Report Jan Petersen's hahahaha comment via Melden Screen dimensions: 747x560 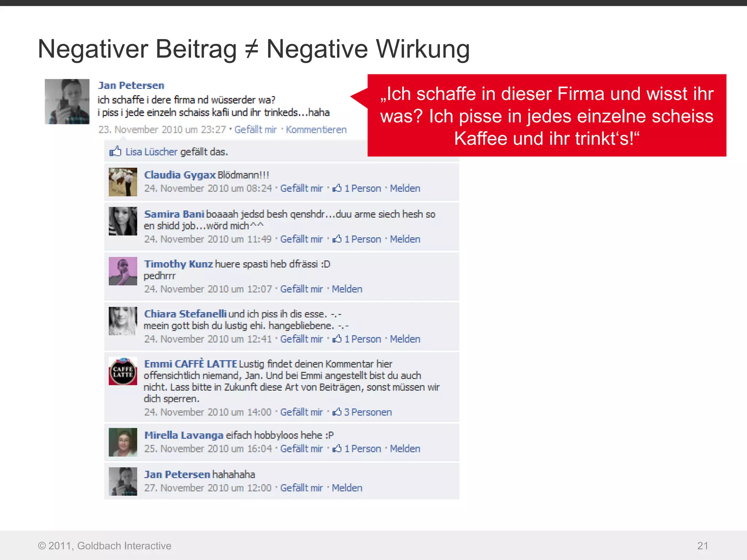point(347,488)
